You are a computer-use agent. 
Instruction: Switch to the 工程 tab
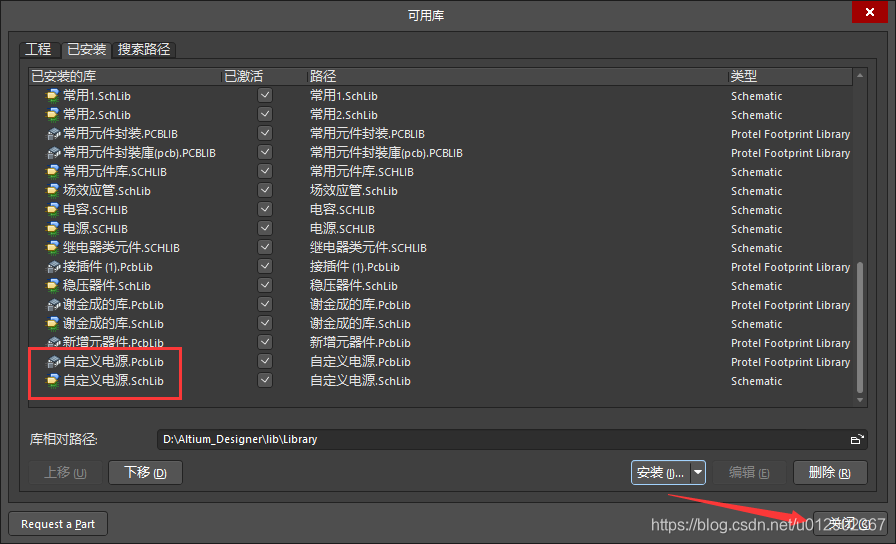[x=38, y=49]
